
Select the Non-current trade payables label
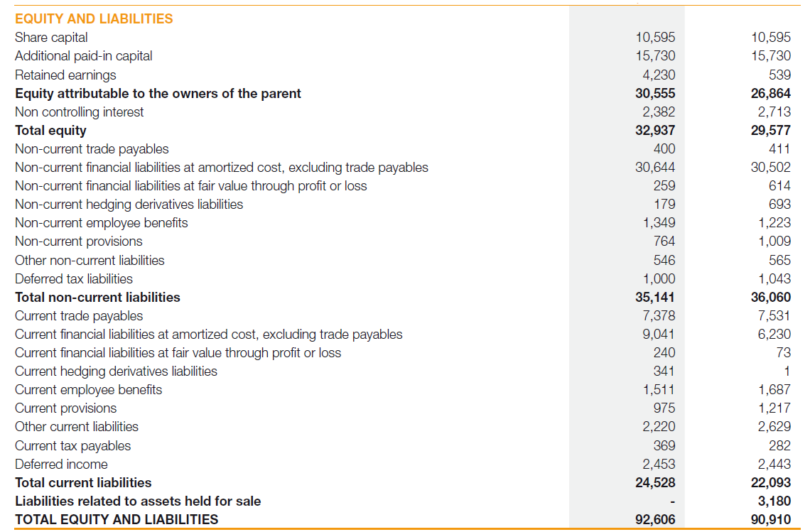click(x=92, y=149)
